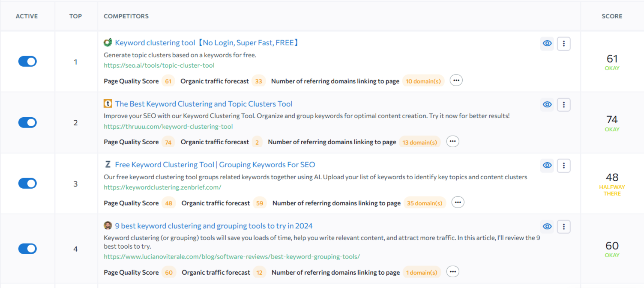Click the eye icon for Keyword clustering tool result

(x=547, y=43)
